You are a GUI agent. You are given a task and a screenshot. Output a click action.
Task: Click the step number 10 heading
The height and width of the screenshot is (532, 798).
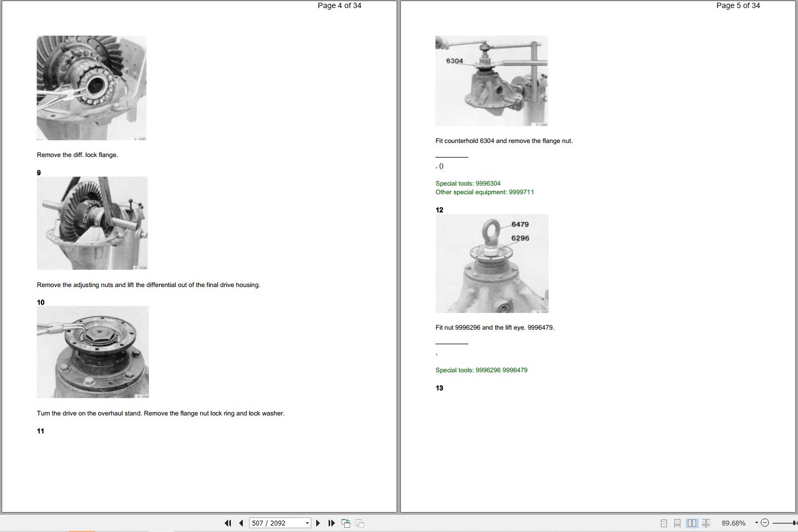pyautogui.click(x=40, y=302)
